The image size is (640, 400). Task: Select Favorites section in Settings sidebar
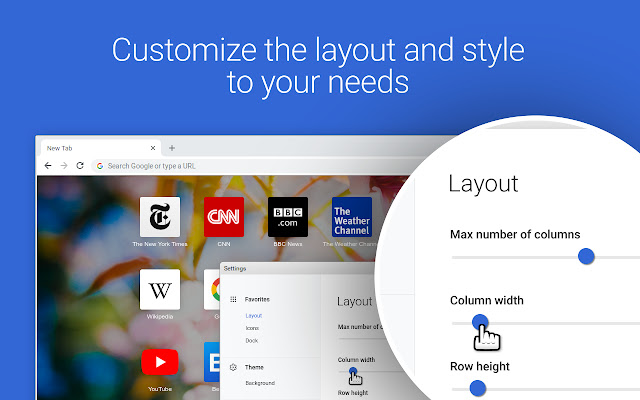pyautogui.click(x=257, y=299)
